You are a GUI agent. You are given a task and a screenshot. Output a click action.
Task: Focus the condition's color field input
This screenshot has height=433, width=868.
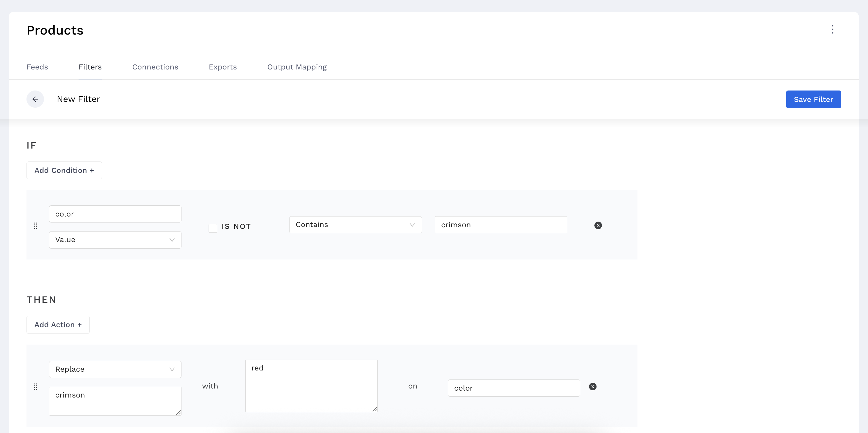point(115,214)
